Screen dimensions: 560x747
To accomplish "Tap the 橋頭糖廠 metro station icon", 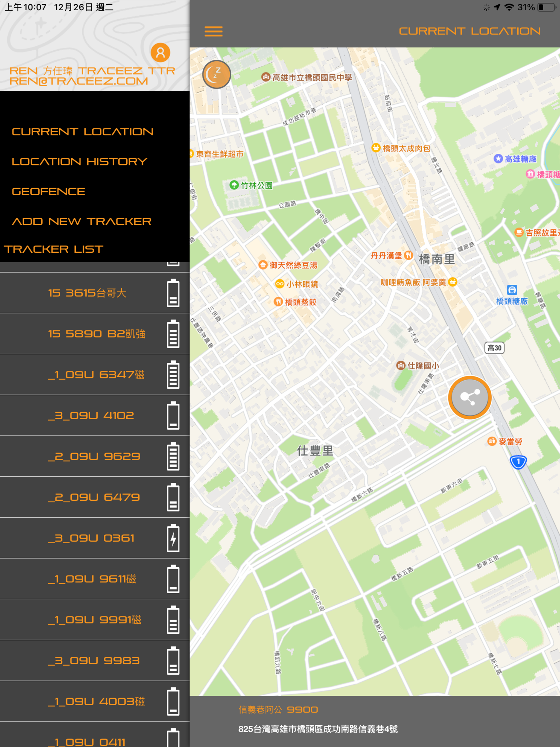I will click(512, 290).
